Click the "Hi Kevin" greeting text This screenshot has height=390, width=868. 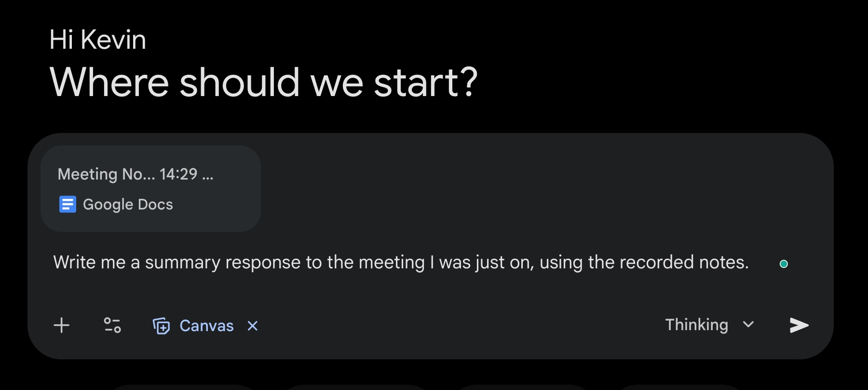point(97,40)
